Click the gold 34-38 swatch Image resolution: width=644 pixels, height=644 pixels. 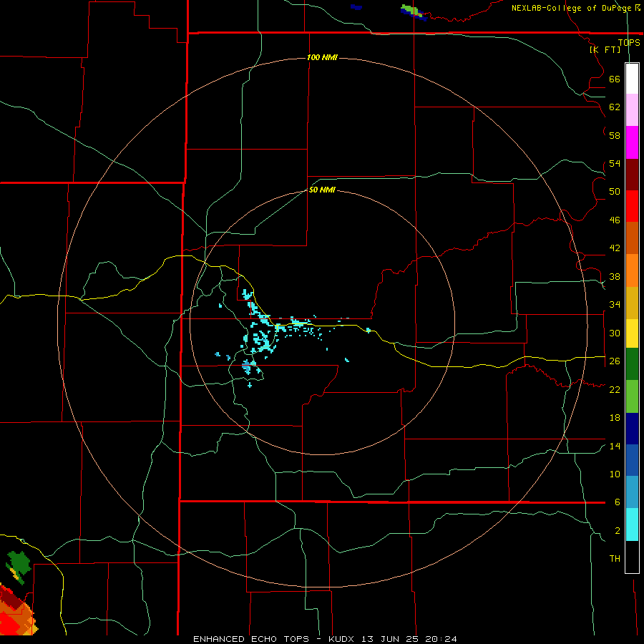(x=632, y=303)
